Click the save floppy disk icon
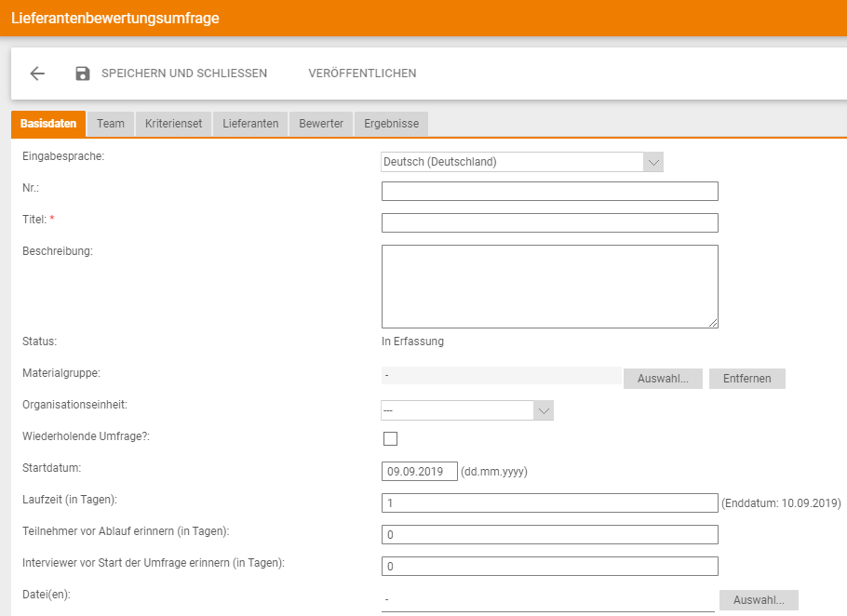847x616 pixels. coord(83,74)
